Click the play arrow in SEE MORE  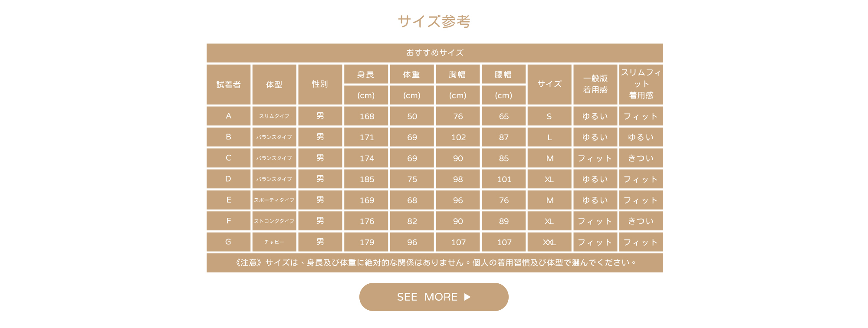click(467, 297)
